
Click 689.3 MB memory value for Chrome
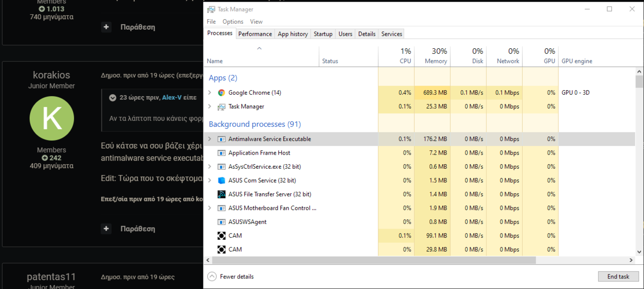[x=434, y=93]
